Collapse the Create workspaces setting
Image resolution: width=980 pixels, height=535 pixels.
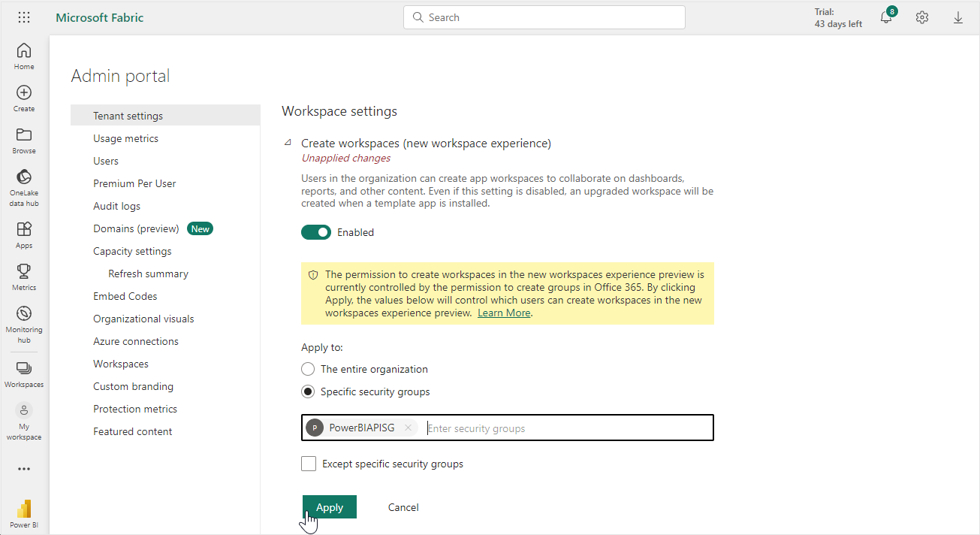288,143
